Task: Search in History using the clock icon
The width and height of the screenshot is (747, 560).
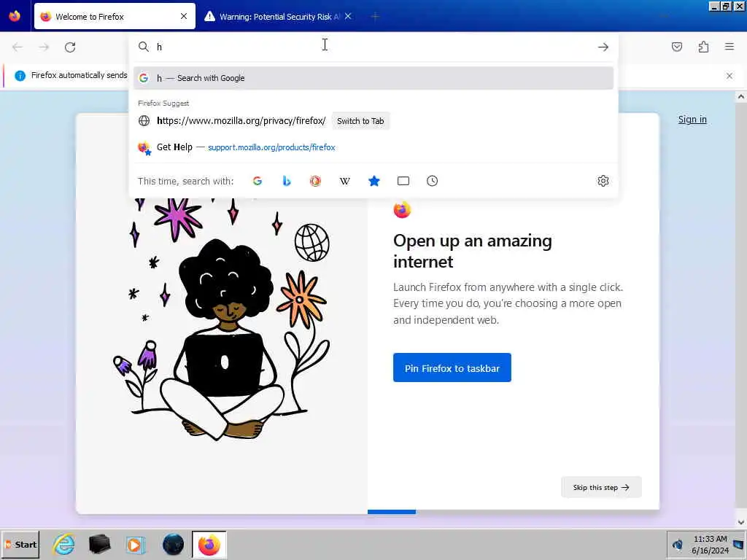Action: [432, 181]
